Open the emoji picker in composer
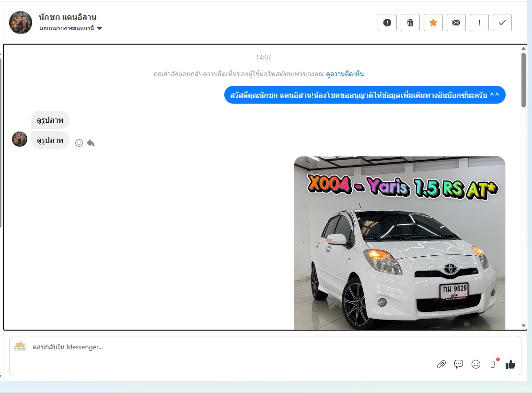 pyautogui.click(x=476, y=364)
